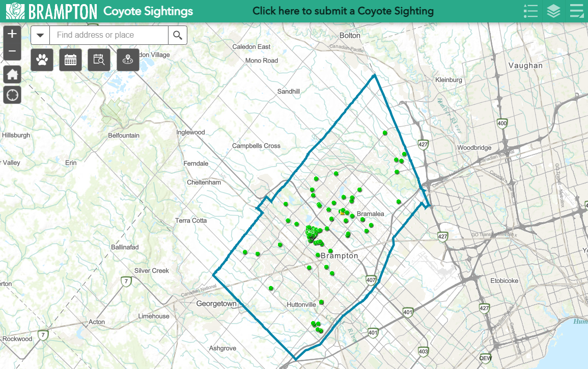The image size is (588, 369).
Task: Select the paw print sightings tool
Action: [x=42, y=60]
